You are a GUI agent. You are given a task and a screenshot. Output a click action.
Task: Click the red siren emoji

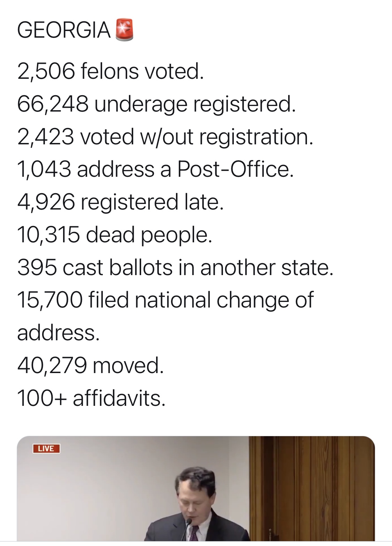[x=124, y=30]
